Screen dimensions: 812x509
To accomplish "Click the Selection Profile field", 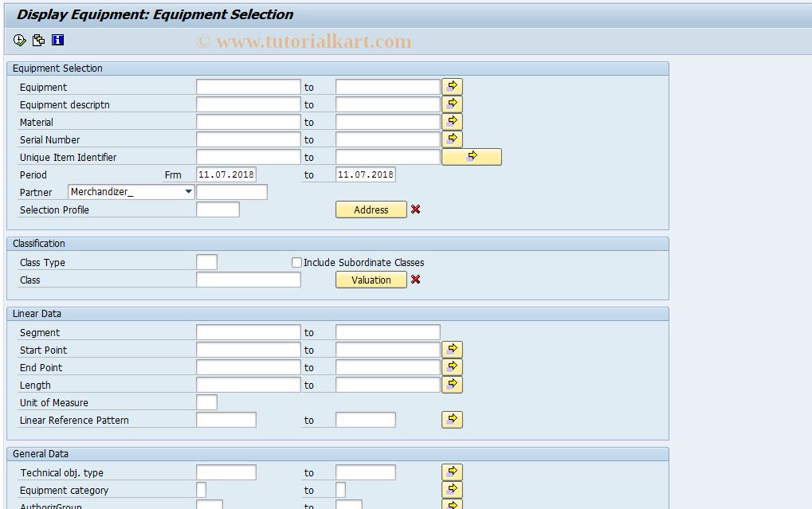I will click(216, 209).
